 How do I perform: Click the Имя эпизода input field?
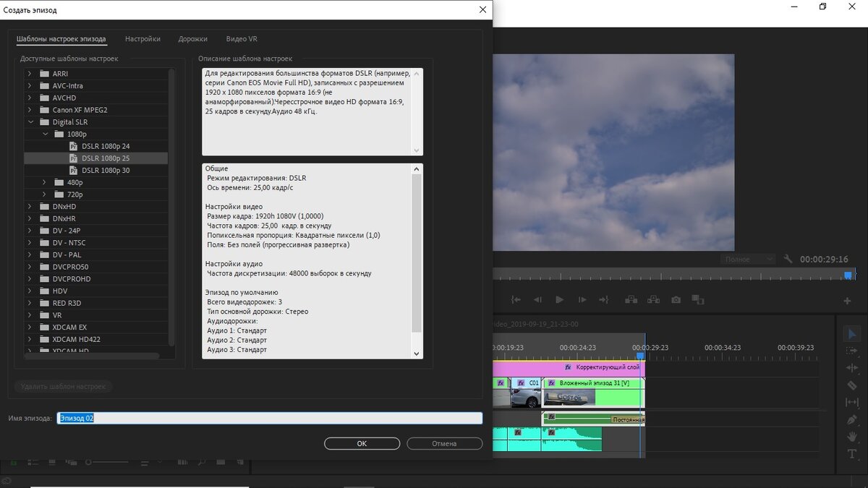point(271,418)
